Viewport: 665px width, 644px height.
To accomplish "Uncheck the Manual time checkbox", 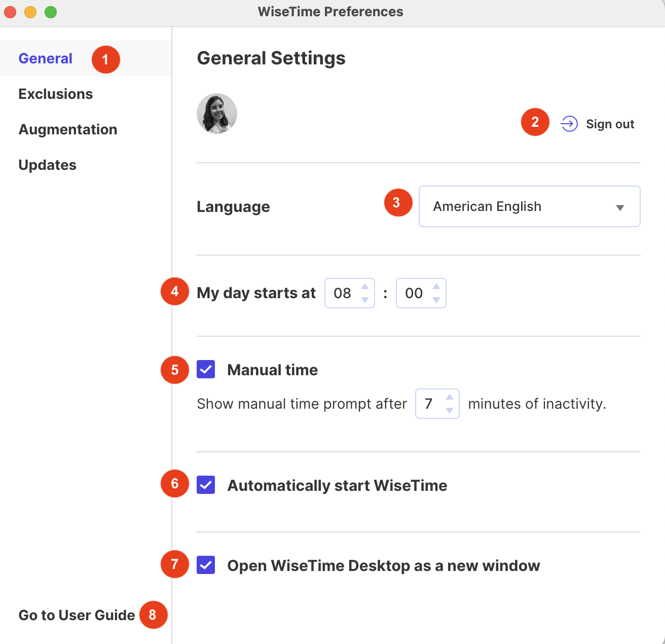I will [206, 370].
